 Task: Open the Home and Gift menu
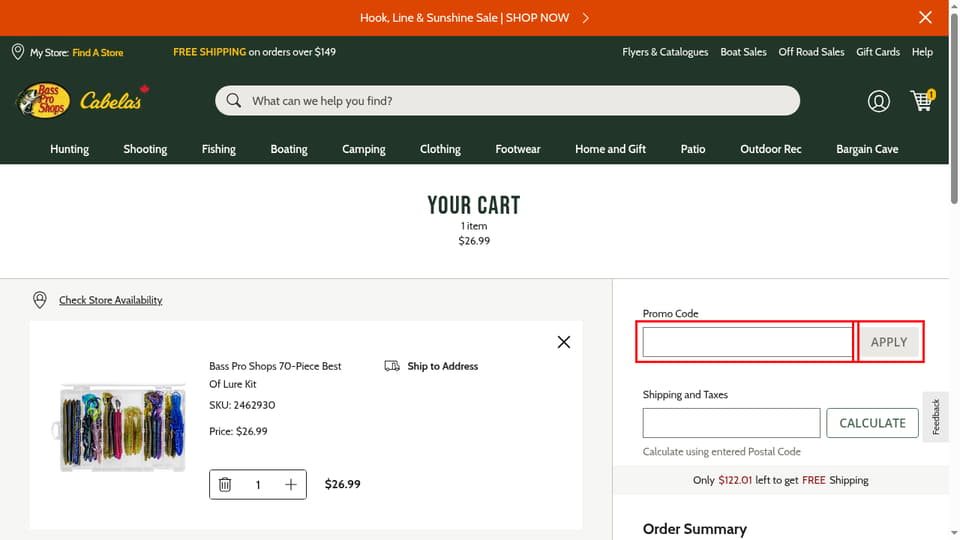610,149
